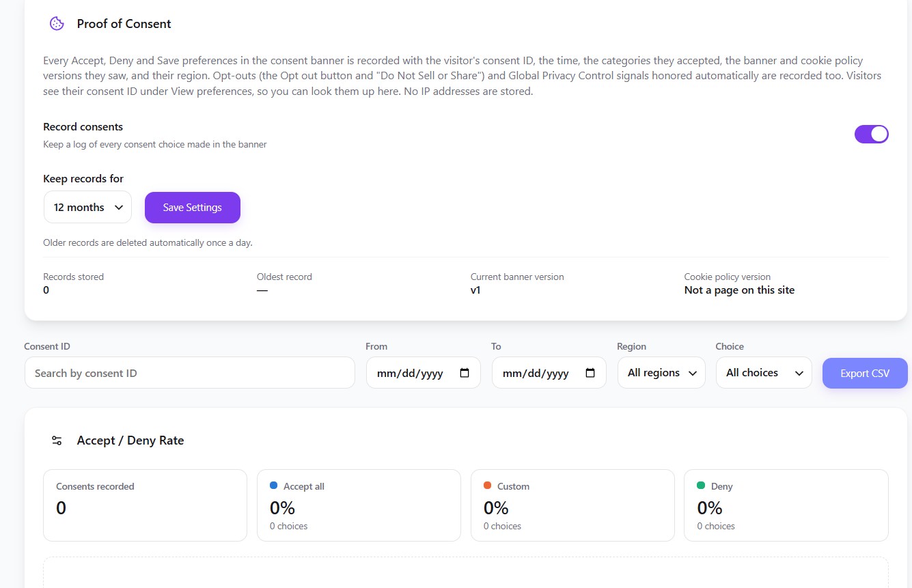Click the Proof of Consent cookie icon
The height and width of the screenshot is (588, 912).
(57, 24)
